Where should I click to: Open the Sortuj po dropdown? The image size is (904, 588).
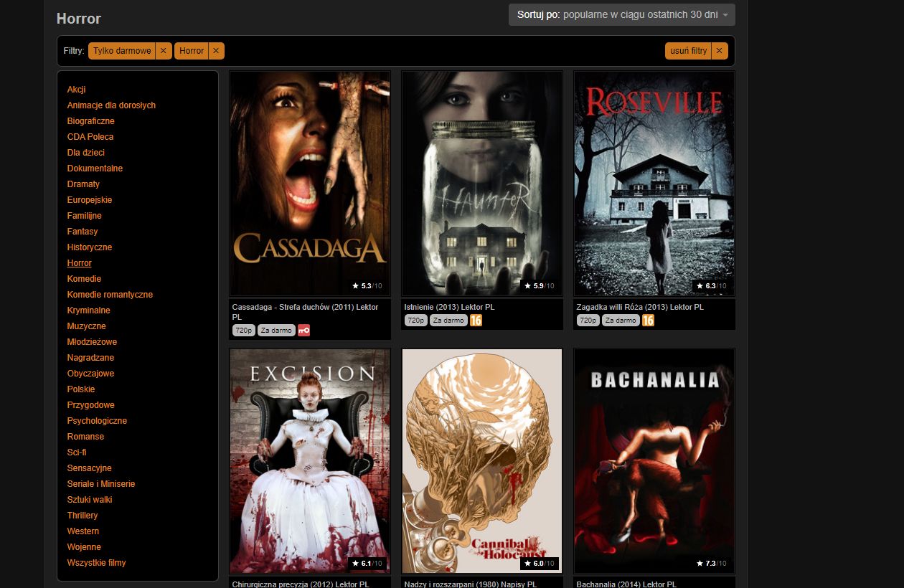(x=622, y=14)
